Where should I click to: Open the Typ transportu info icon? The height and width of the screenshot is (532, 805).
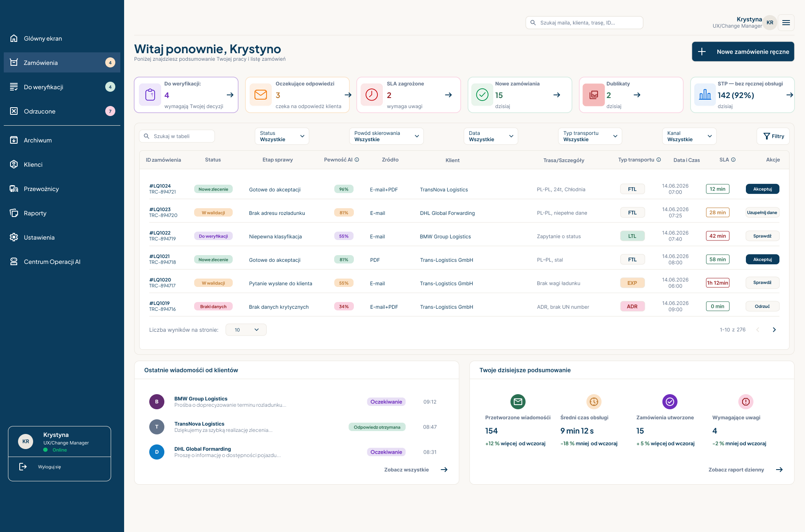pos(659,160)
